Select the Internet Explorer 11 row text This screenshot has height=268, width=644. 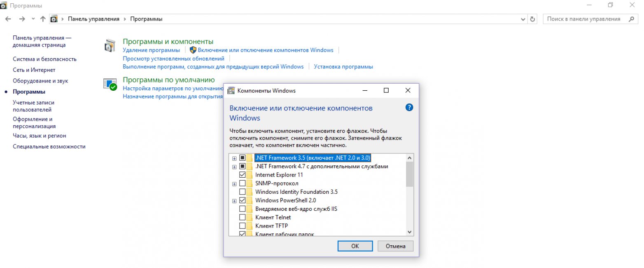click(279, 175)
